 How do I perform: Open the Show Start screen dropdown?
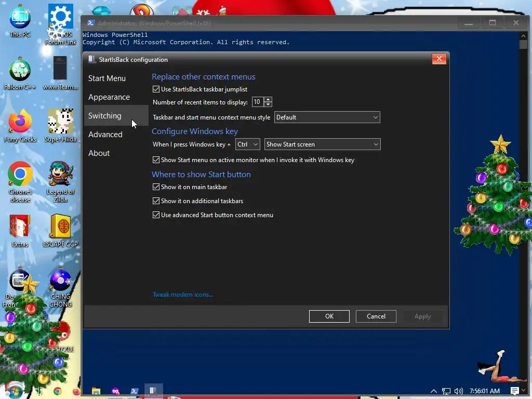322,144
